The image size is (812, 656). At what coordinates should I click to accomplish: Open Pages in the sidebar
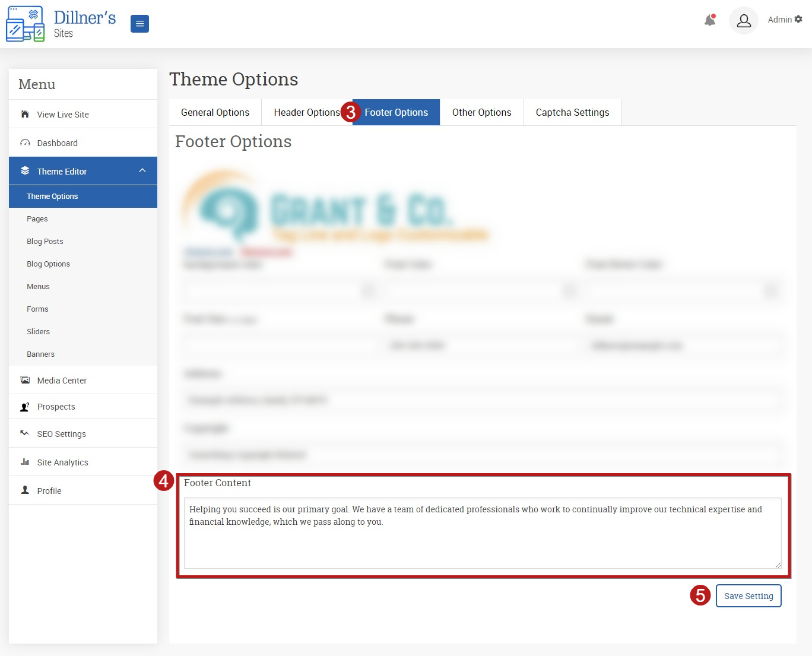point(83,219)
